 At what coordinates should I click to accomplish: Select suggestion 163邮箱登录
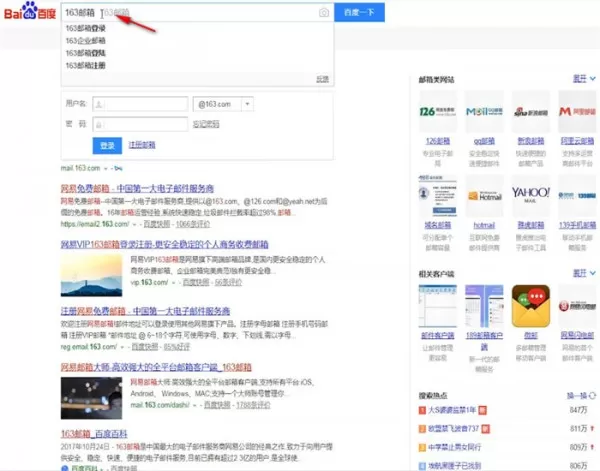click(86, 28)
